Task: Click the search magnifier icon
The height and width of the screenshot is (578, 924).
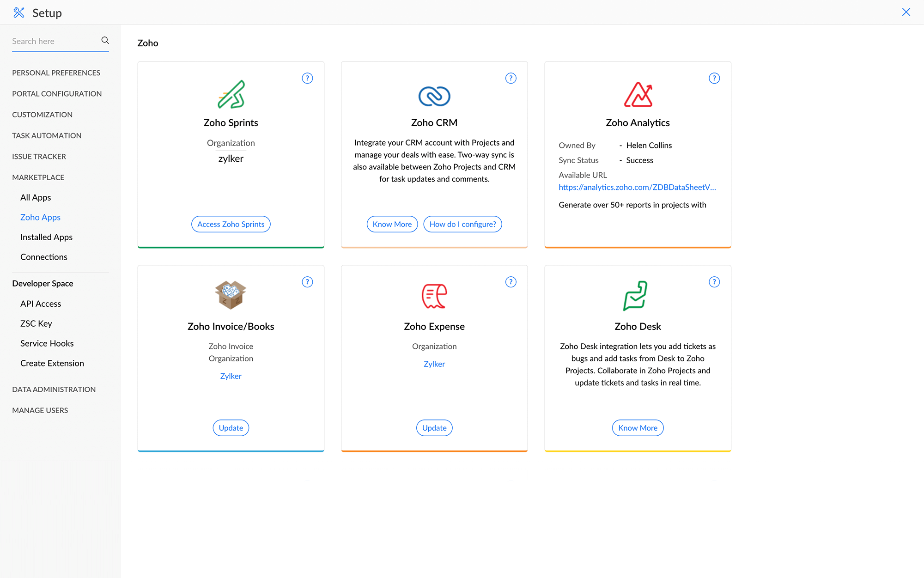Action: [x=105, y=41]
